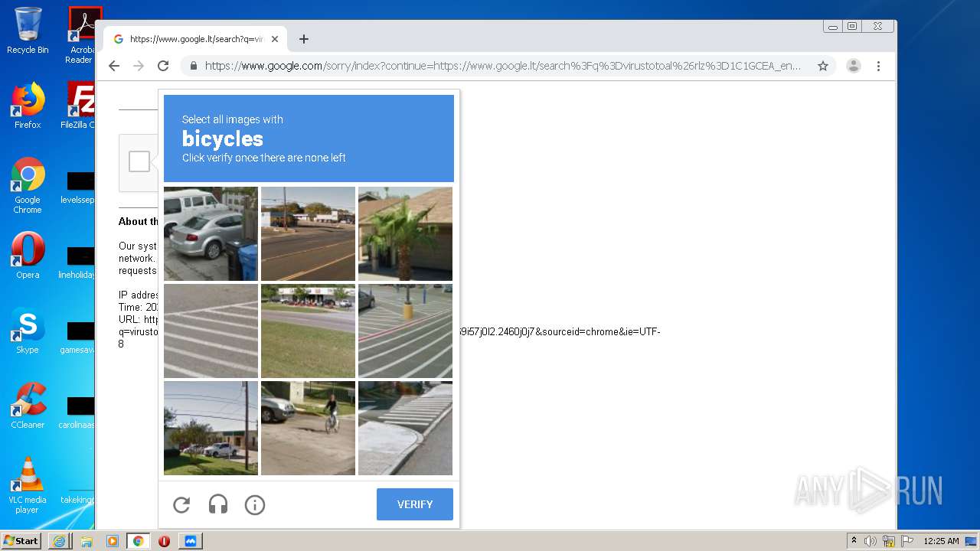The image size is (980, 551).
Task: Open Windows Media Player taskbar icon
Action: pyautogui.click(x=112, y=540)
